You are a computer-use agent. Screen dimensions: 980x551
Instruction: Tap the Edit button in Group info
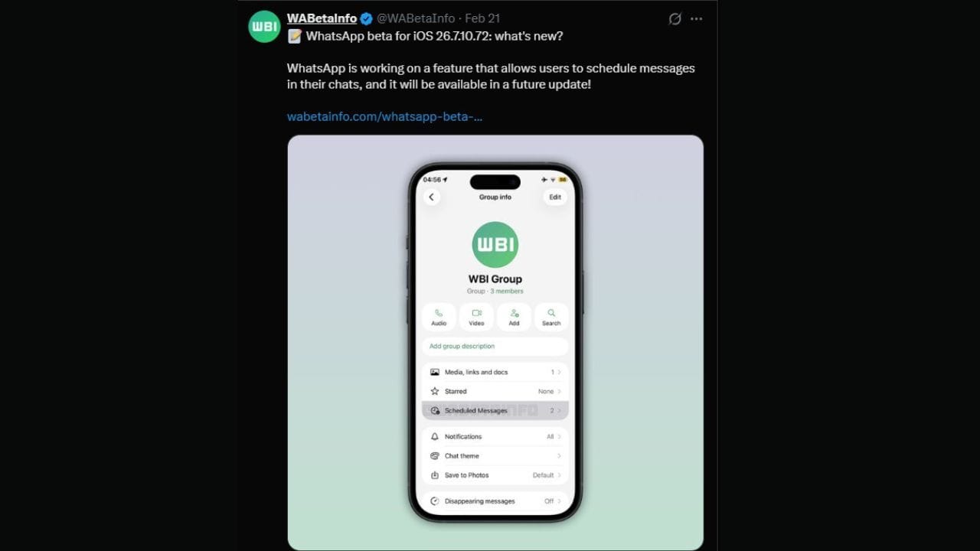pos(555,197)
